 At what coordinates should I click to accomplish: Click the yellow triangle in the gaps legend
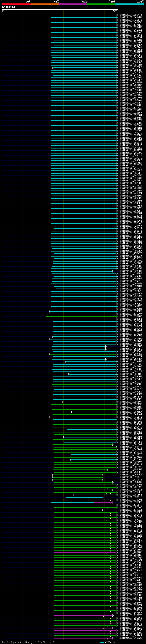[x=19, y=642]
